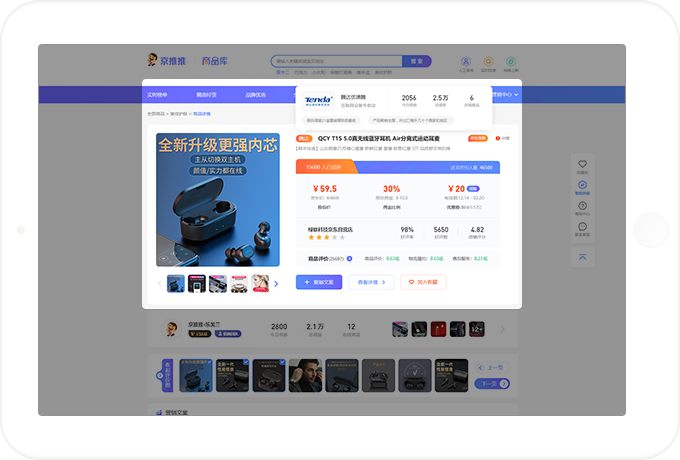Viewport: 680px width, 460px height.
Task: Click the 实时转单 header icon
Action: (x=488, y=62)
